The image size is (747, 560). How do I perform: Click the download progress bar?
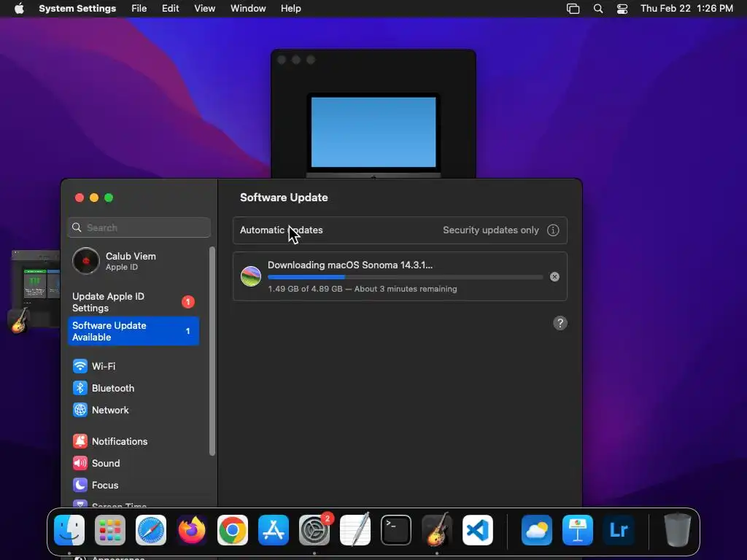click(405, 276)
